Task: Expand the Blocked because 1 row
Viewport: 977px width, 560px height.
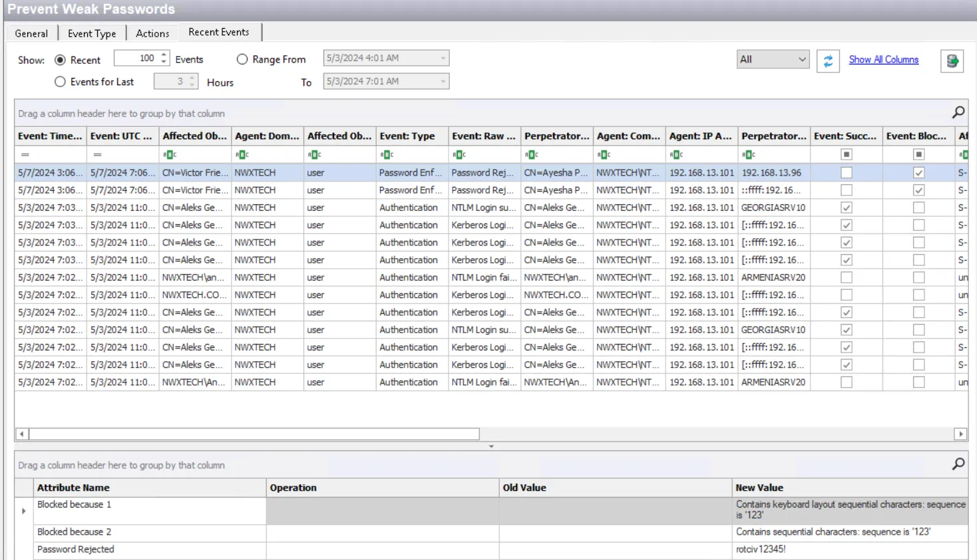Action: click(x=24, y=511)
